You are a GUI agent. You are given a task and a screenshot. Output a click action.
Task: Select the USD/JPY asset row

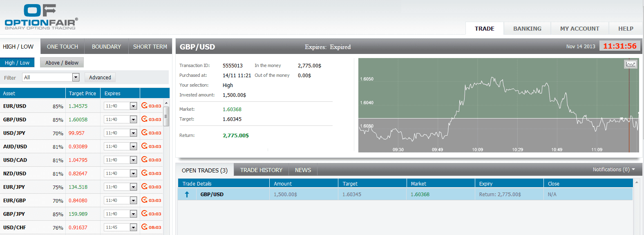pyautogui.click(x=14, y=133)
